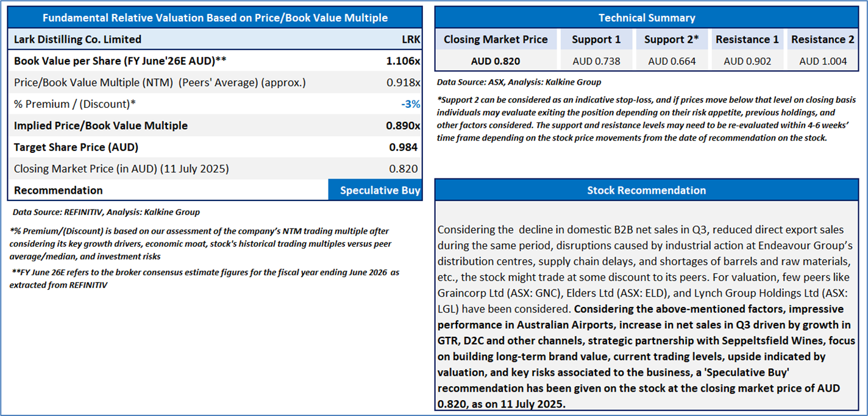
Task: Click the Technical Summary header bar
Action: [647, 18]
